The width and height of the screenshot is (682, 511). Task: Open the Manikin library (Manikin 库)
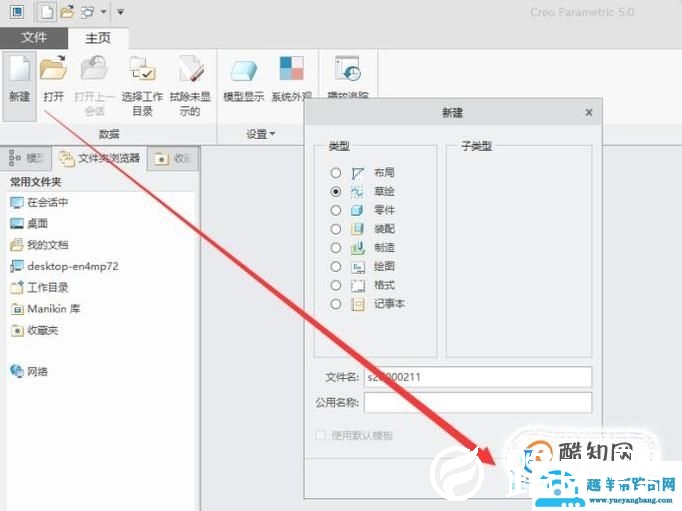[x=45, y=309]
